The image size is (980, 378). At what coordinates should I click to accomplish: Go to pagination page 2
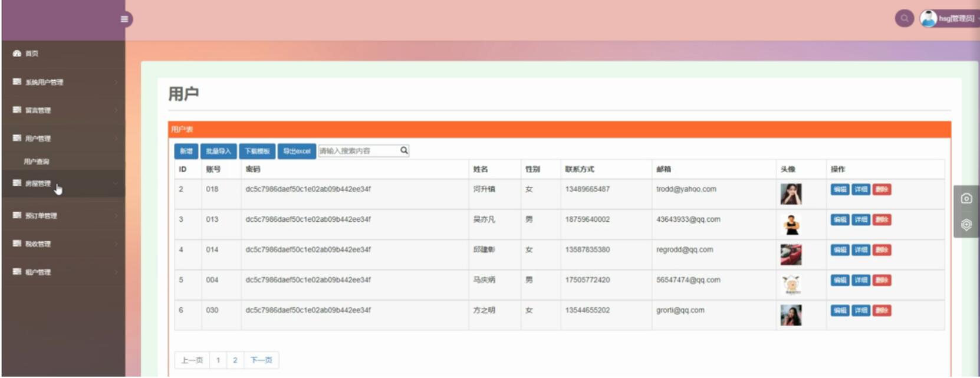235,360
